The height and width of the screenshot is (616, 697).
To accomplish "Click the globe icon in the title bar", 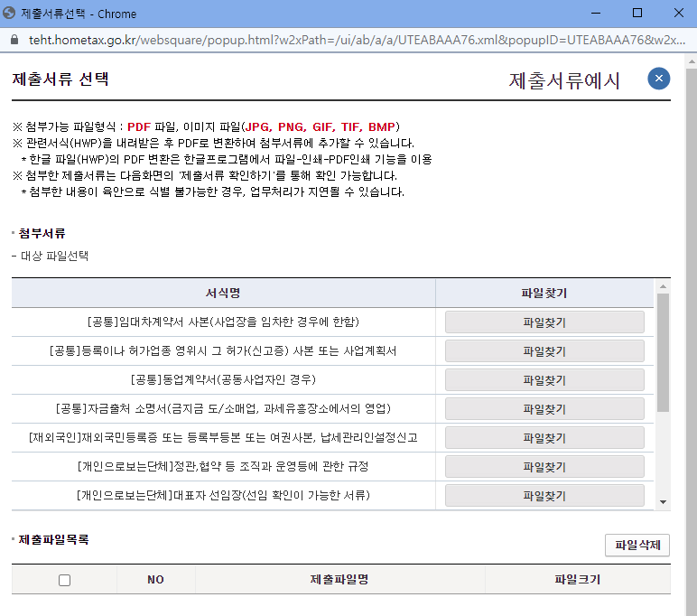I will click(9, 14).
